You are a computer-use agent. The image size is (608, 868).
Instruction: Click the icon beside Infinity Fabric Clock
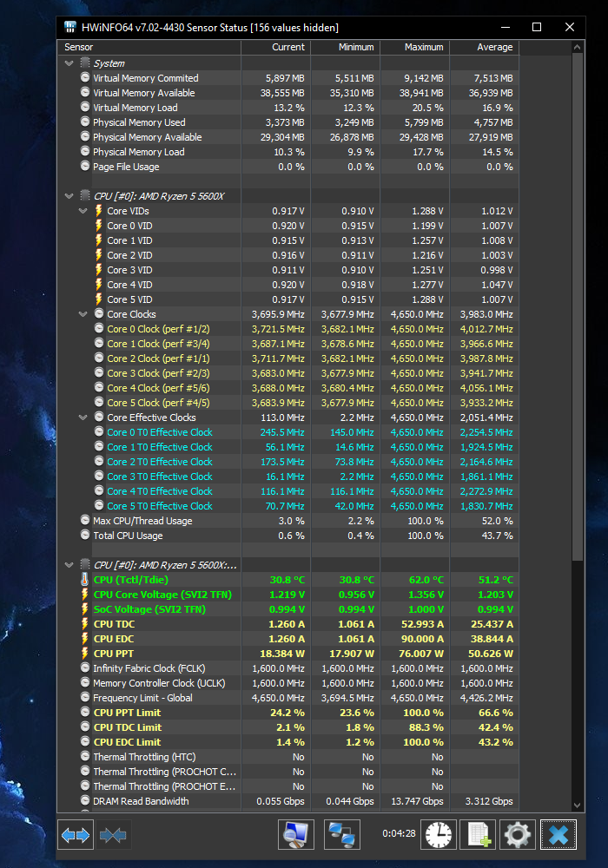coord(85,668)
